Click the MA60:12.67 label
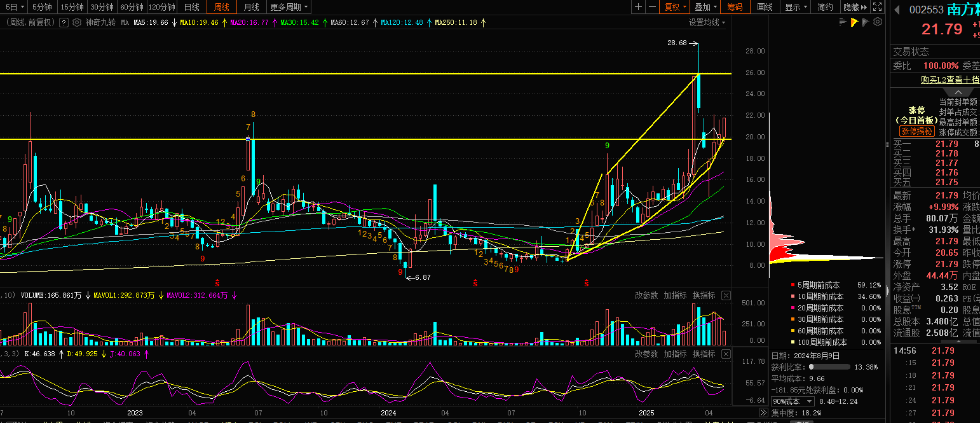Screen dimensions: 980x423 350,22
